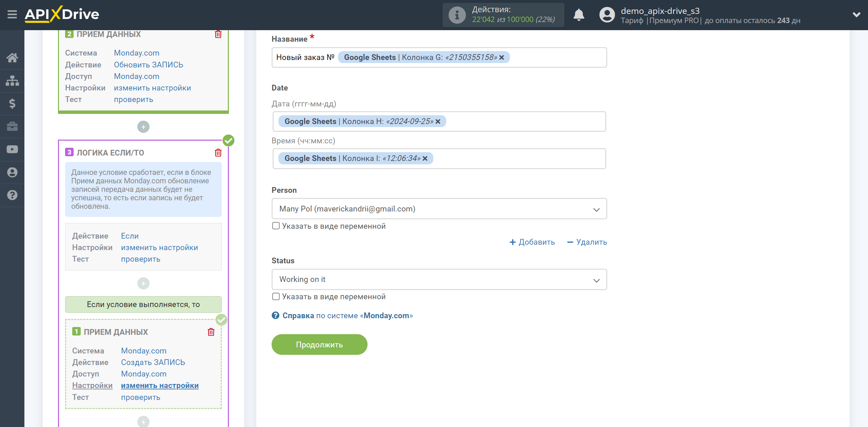
Task: Open the actions info icon
Action: click(457, 15)
